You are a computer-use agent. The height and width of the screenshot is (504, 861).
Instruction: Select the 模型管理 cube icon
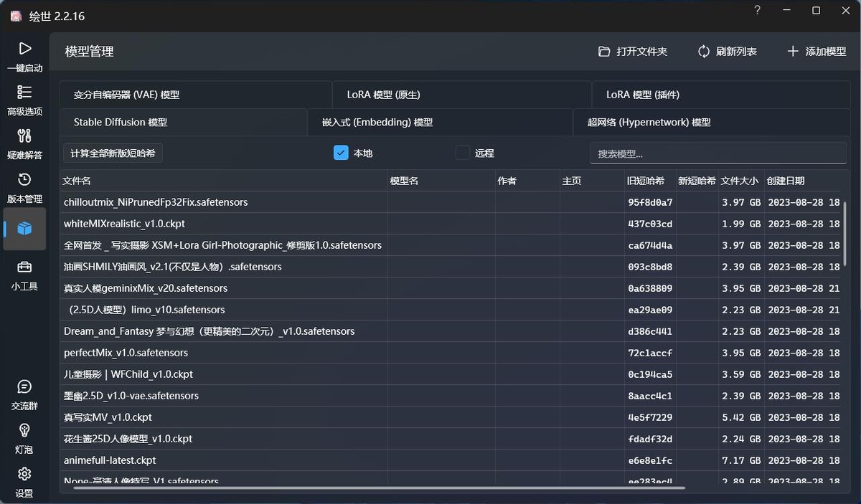(x=24, y=229)
